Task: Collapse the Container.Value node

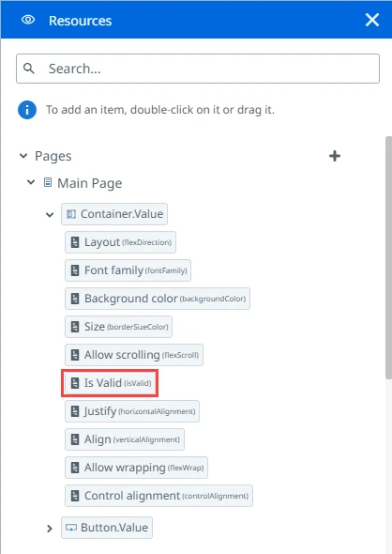Action: coord(50,214)
